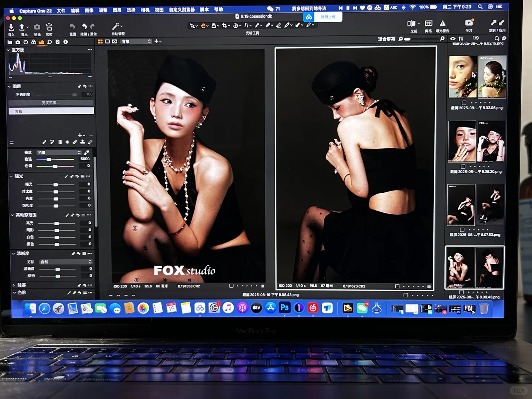Select the Crop cursor tool

click(224, 25)
